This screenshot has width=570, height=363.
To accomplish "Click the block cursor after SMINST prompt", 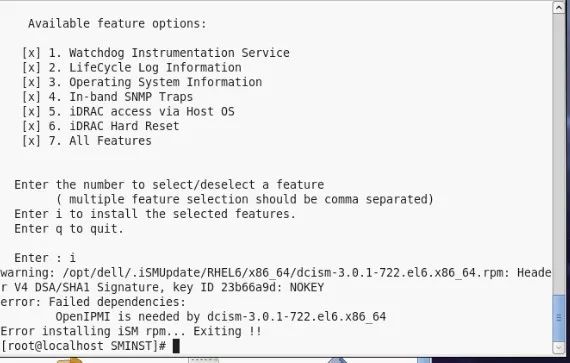I will 176,346.
